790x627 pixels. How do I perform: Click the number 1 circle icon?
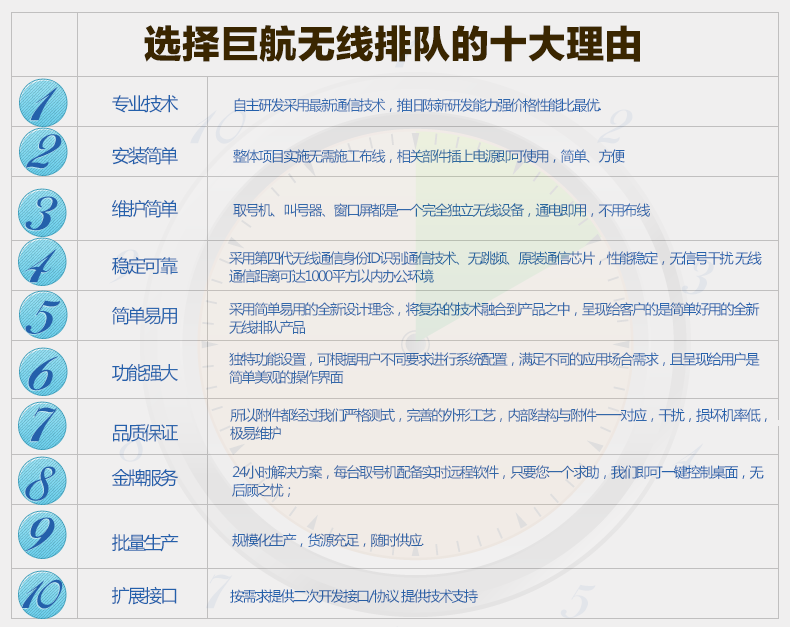(x=42, y=103)
